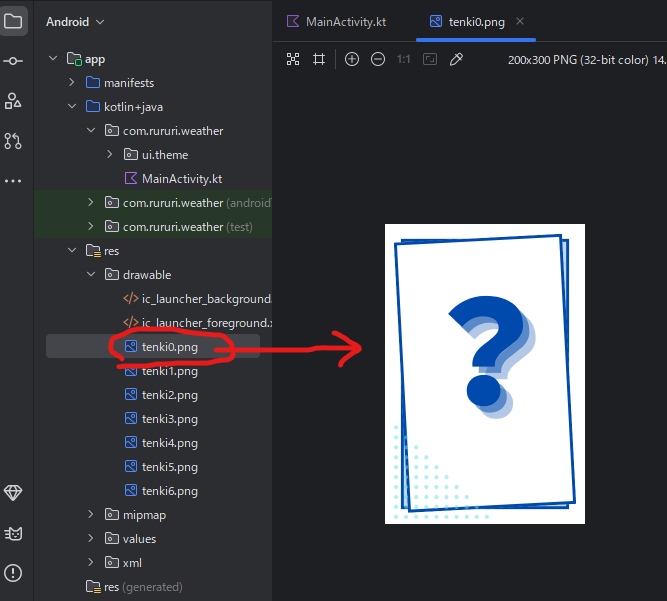The width and height of the screenshot is (667, 601).
Task: Open the Logcat cat icon
Action: coord(13,533)
